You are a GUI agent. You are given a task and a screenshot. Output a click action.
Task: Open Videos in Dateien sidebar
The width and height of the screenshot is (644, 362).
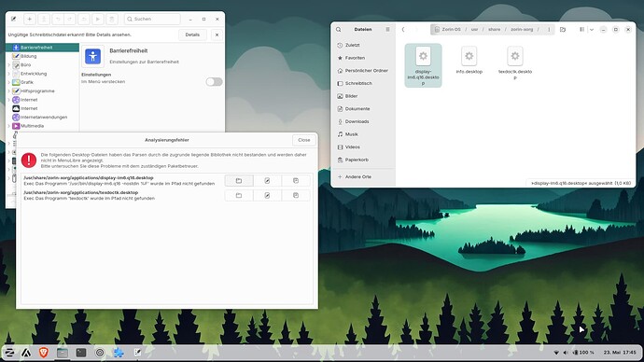point(363,146)
